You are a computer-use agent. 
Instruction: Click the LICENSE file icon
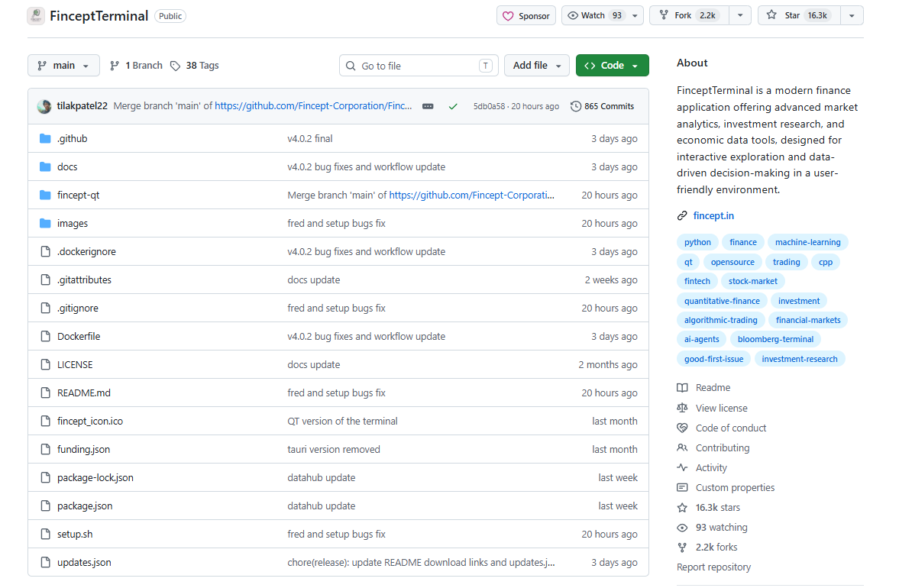click(45, 364)
